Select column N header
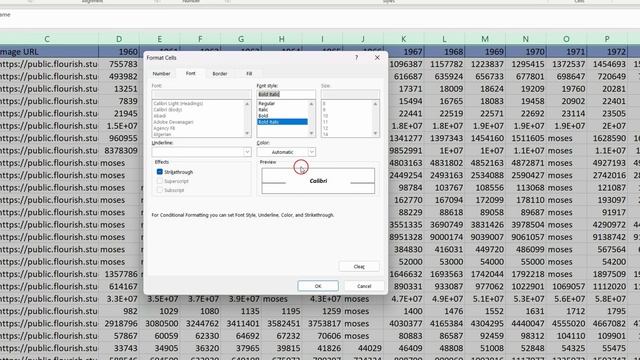Image resolution: width=640 pixels, height=360 pixels. coord(526,39)
